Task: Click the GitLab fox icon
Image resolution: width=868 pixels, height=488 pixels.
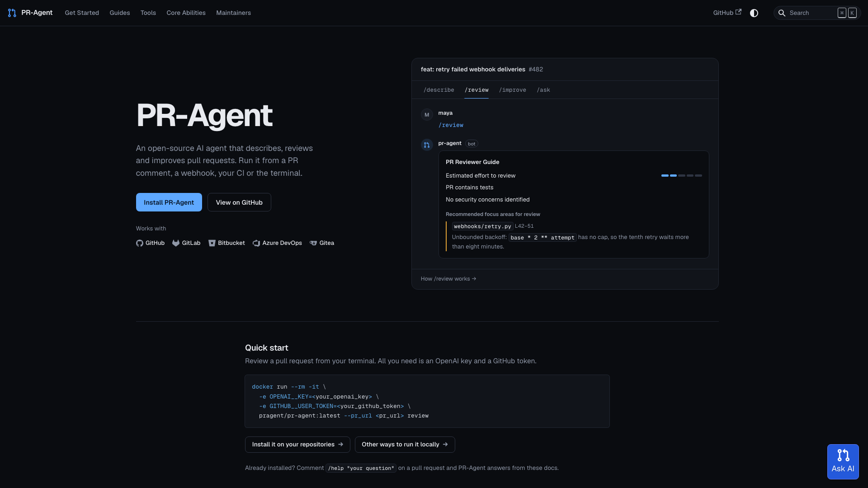Action: click(176, 243)
